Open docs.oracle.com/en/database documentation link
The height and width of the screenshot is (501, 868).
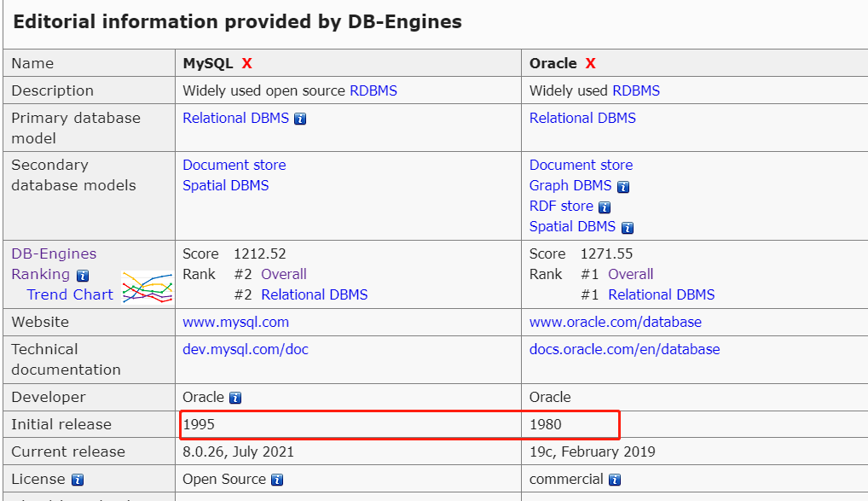624,349
